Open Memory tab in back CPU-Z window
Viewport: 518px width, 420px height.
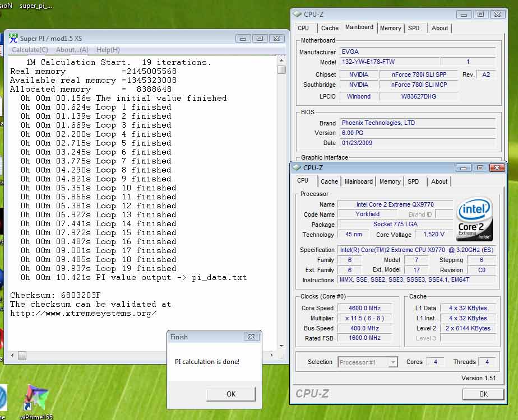coord(391,28)
